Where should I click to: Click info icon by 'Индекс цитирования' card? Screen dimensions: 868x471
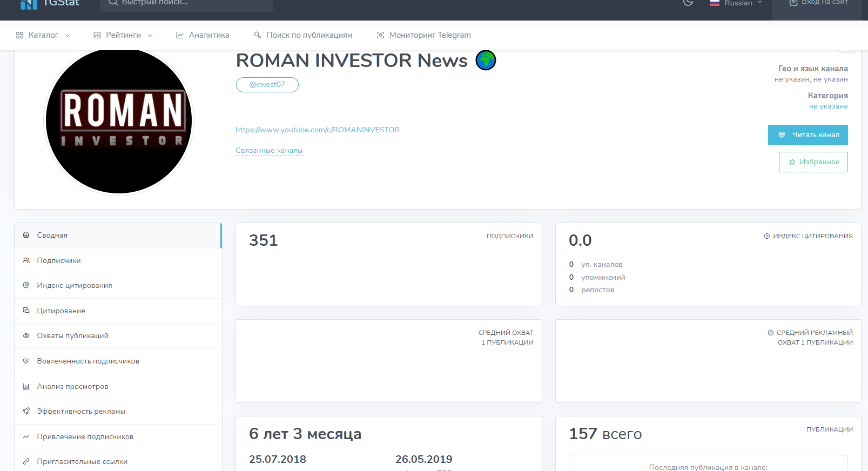[x=767, y=236]
